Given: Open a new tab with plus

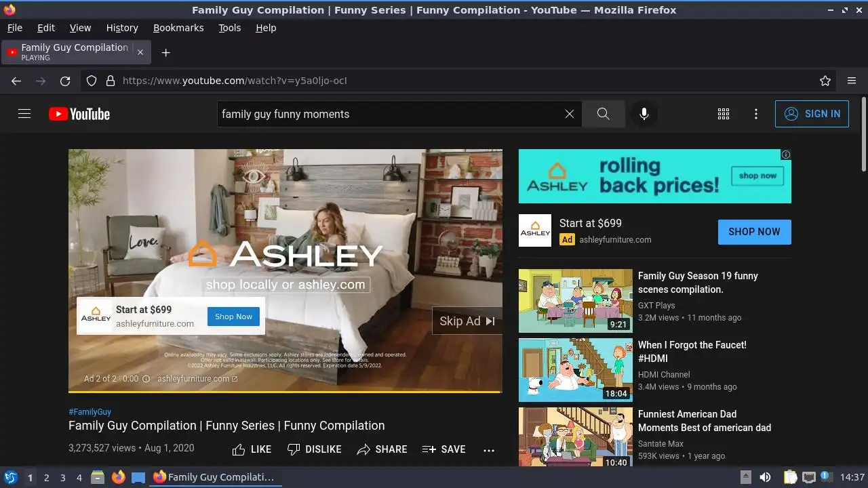Looking at the screenshot, I should 165,52.
